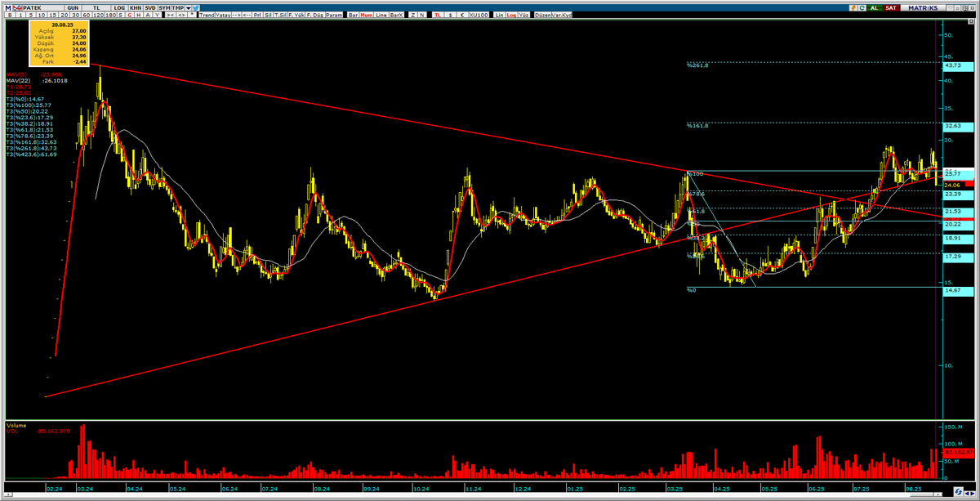Click the red SAT sell button
Image resolution: width=980 pixels, height=501 pixels.
[891, 7]
